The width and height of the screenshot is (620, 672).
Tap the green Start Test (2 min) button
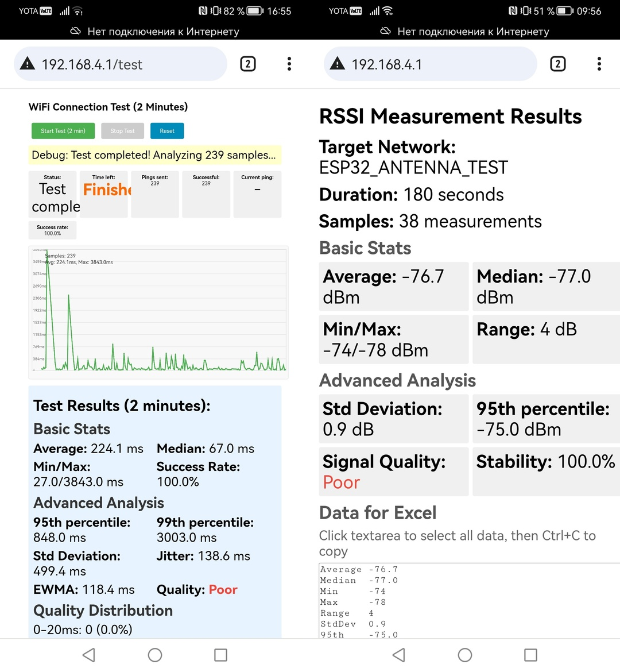click(63, 131)
